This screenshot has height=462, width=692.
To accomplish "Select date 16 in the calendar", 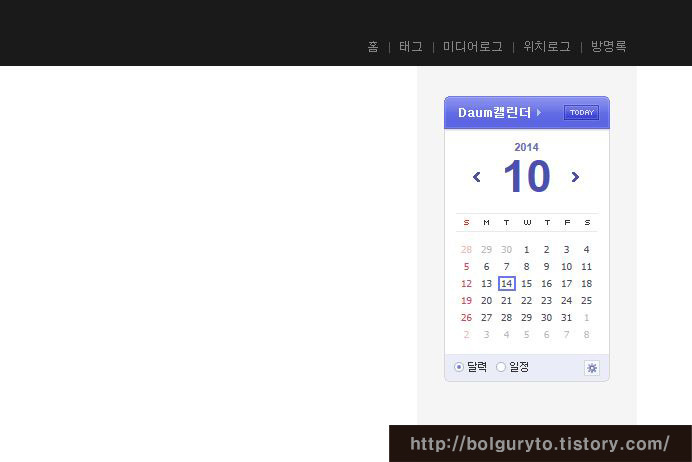I will [546, 284].
